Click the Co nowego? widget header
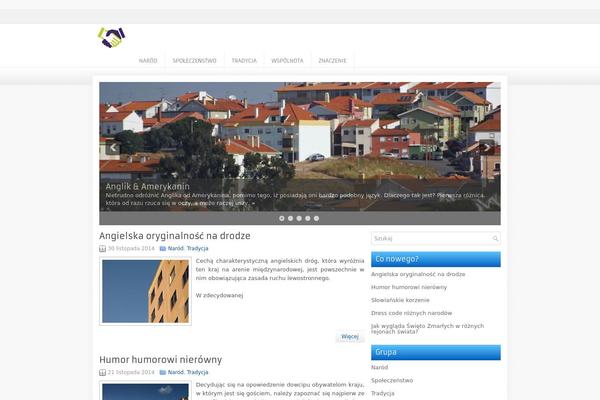600x400 pixels. tap(436, 259)
